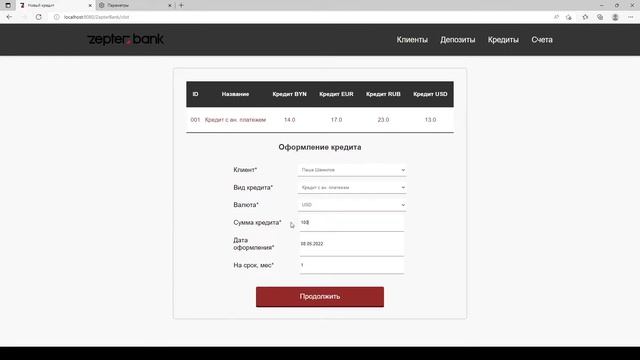Close the Новый кредит tab
Image resolution: width=640 pixels, height=360 pixels.
pos(90,5)
